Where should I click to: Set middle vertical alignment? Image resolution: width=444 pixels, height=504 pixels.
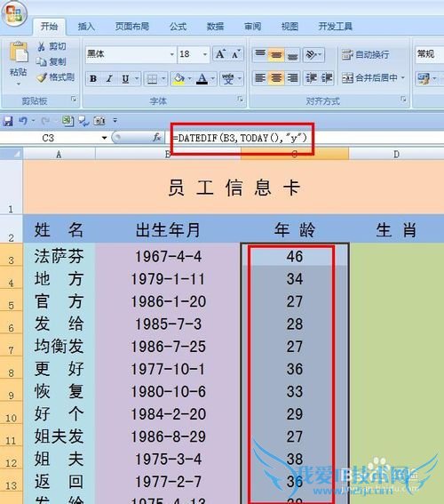(276, 54)
